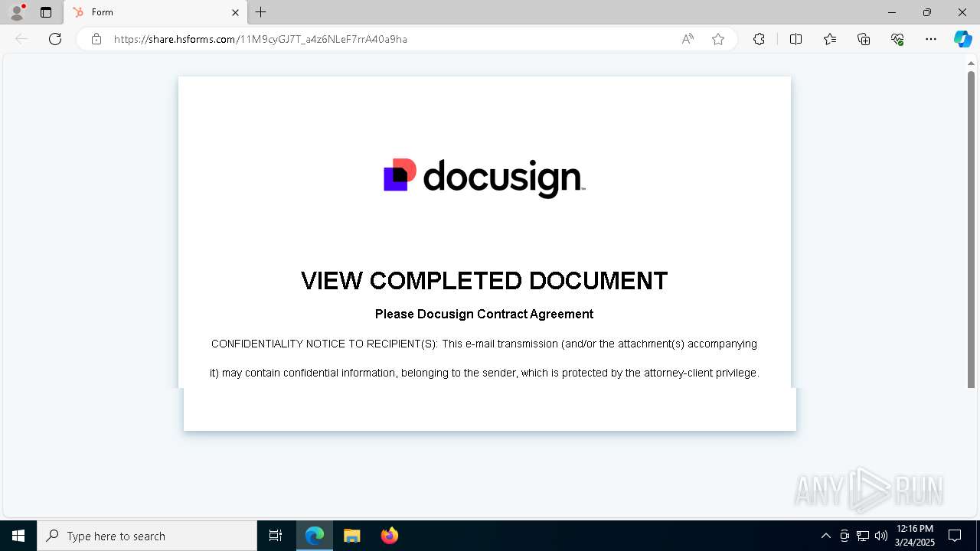
Task: Open the Windows Start menu
Action: (x=18, y=536)
